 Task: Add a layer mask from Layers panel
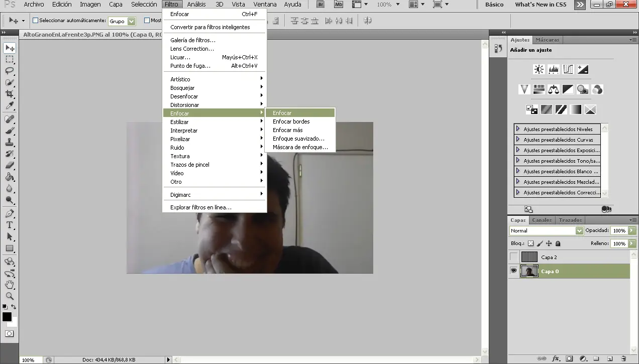[x=569, y=358]
